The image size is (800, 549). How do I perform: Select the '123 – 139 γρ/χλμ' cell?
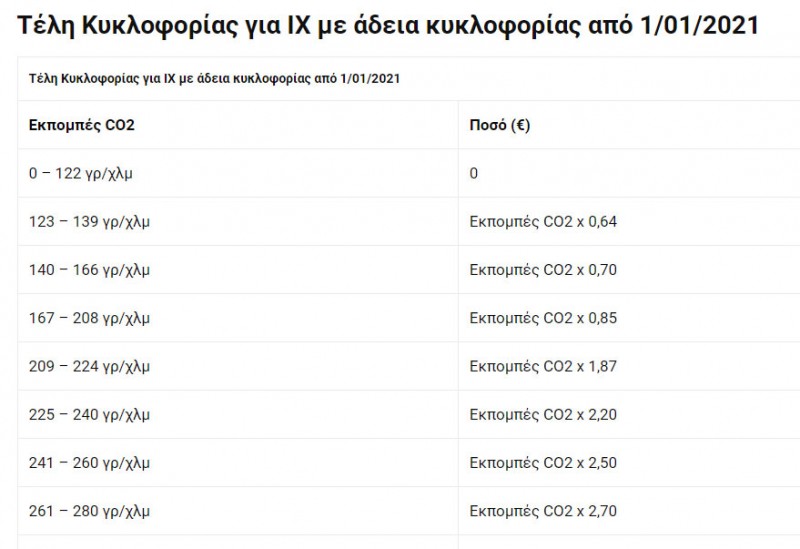(x=89, y=222)
